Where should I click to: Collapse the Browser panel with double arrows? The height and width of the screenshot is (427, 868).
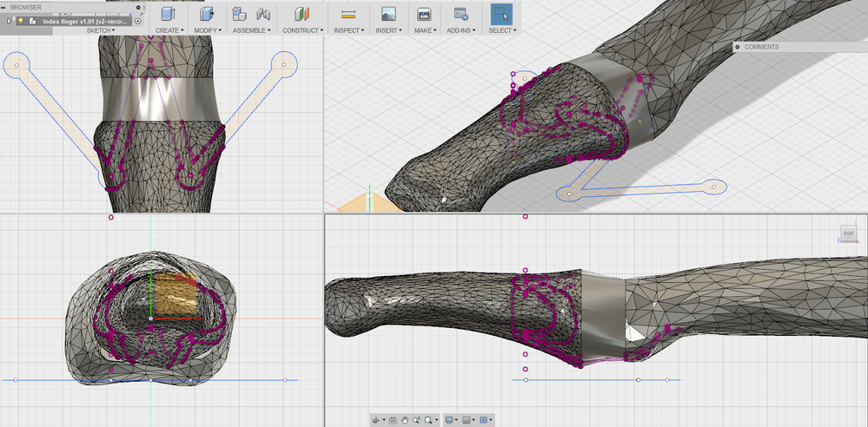tap(3, 7)
